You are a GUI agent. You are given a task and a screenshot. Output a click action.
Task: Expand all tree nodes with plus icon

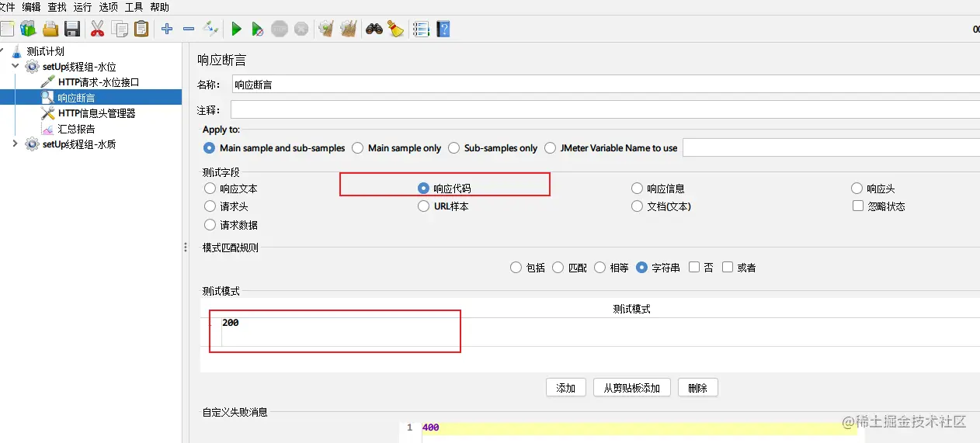click(x=167, y=29)
